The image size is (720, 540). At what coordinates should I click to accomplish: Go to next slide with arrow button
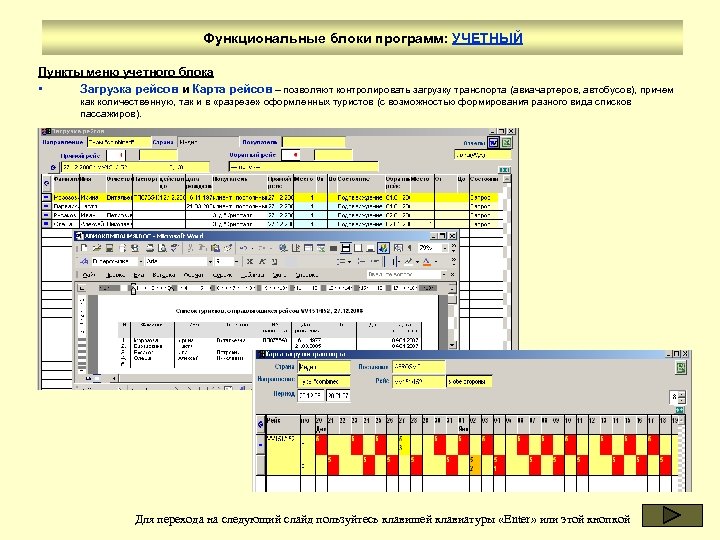672,515
